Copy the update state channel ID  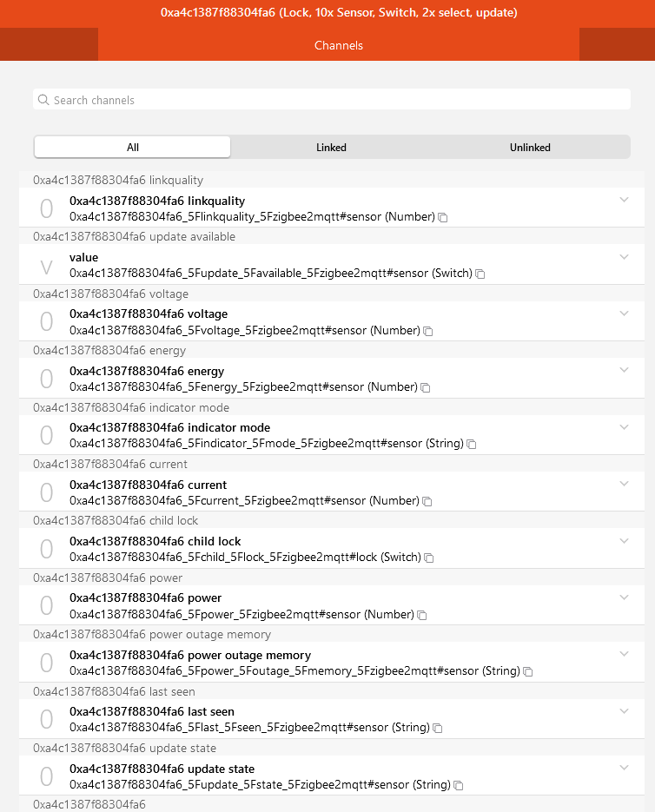coord(458,784)
